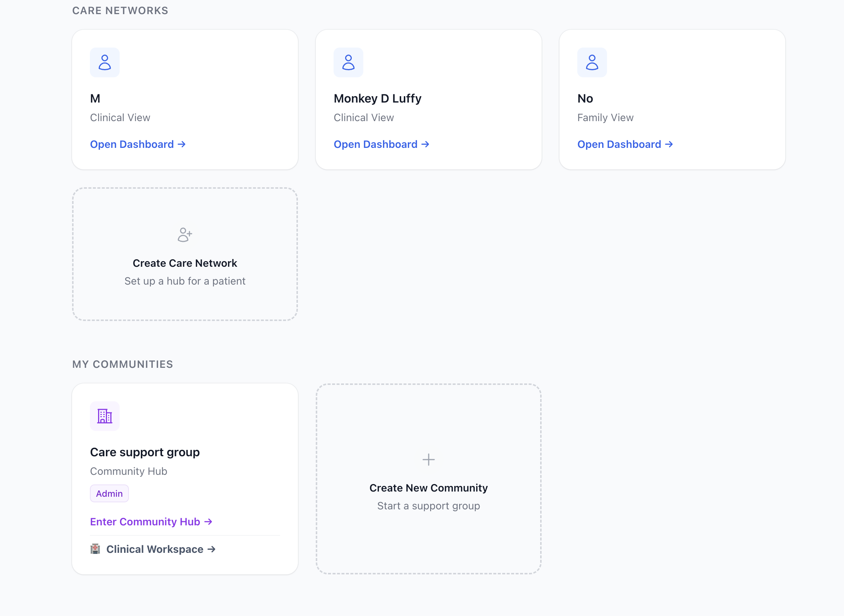Click the purple building icon for Care support group
The height and width of the screenshot is (616, 844).
point(105,416)
